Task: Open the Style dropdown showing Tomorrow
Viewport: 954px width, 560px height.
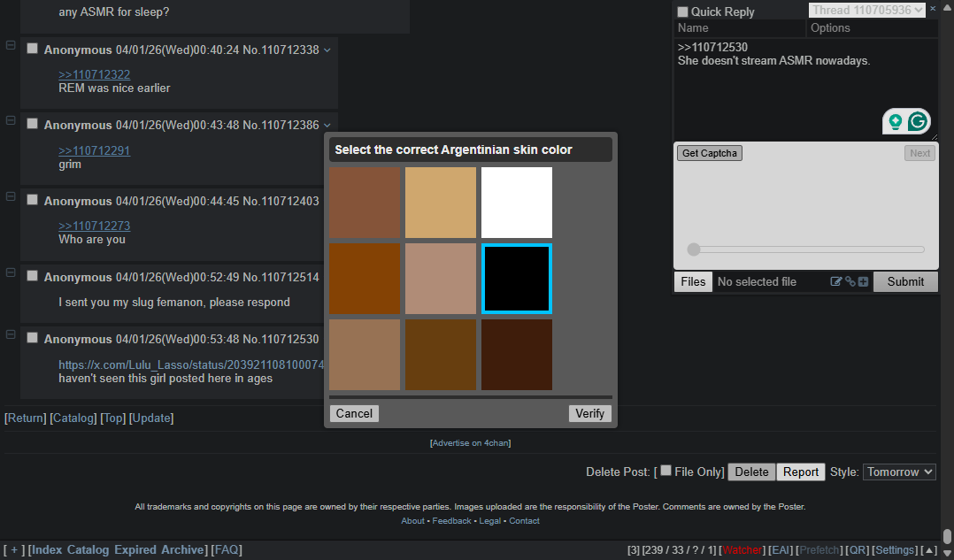Action: point(899,472)
